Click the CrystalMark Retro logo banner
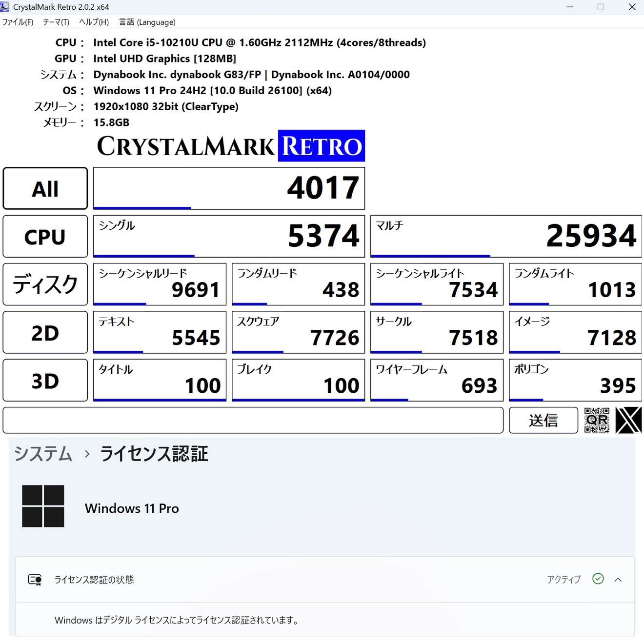644x644 pixels. (231, 145)
